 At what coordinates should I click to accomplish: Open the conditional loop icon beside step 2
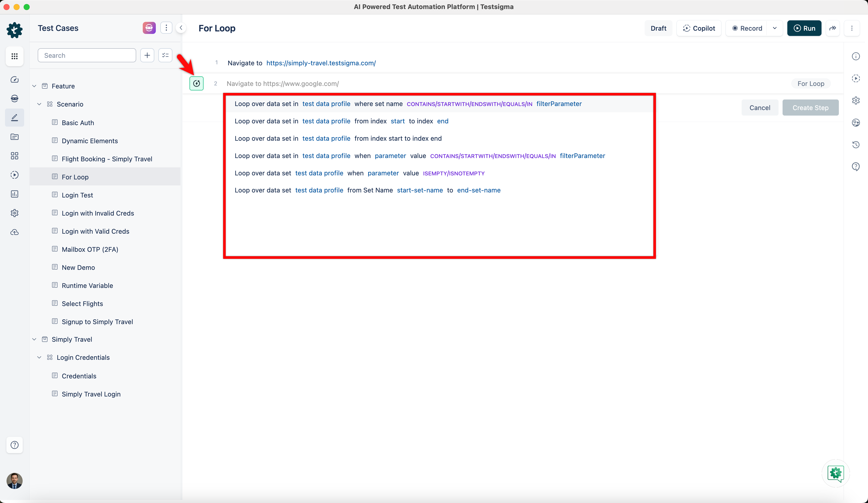coord(196,83)
